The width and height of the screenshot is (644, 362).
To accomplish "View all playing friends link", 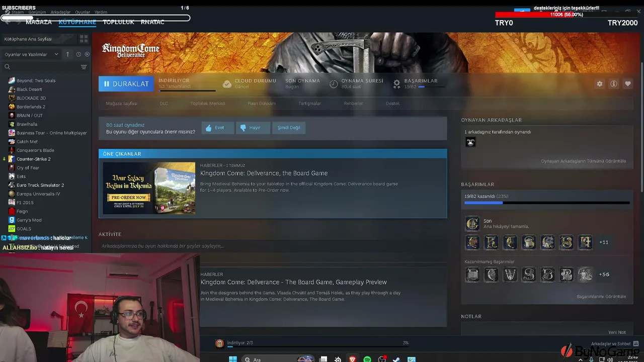I will point(584,161).
